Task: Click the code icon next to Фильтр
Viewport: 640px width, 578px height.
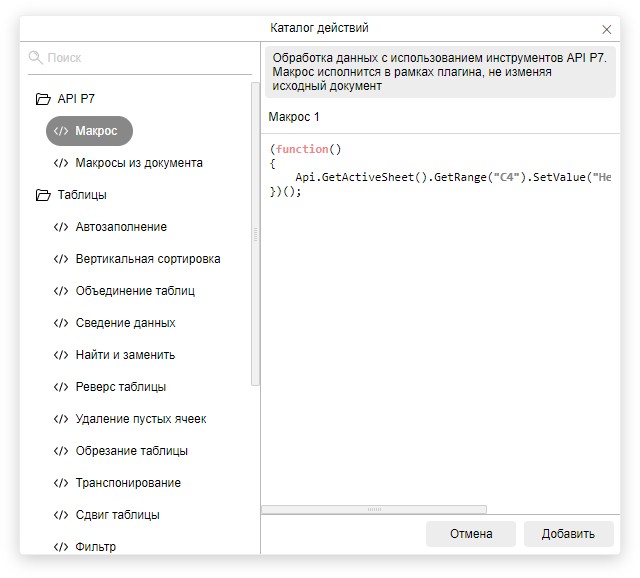Action: [x=61, y=547]
